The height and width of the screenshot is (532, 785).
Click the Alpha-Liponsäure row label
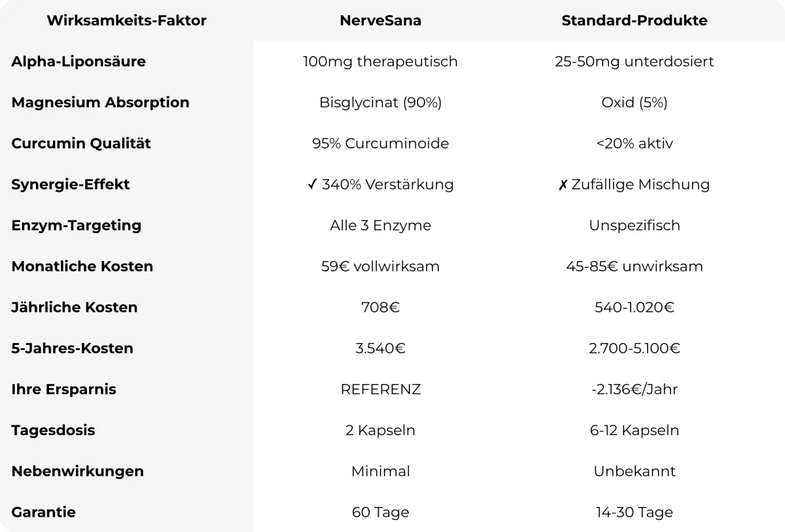pyautogui.click(x=78, y=62)
